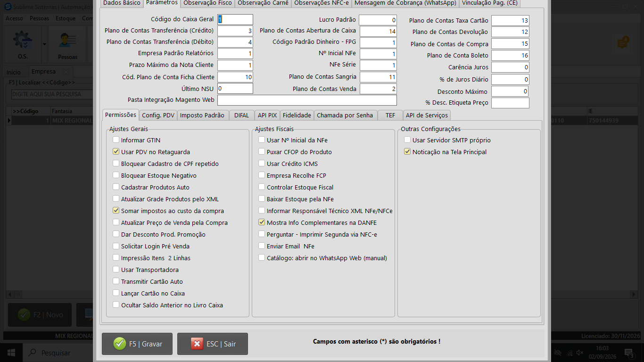Switch to the Inicio tab in main window
The image size is (644, 362).
click(14, 72)
